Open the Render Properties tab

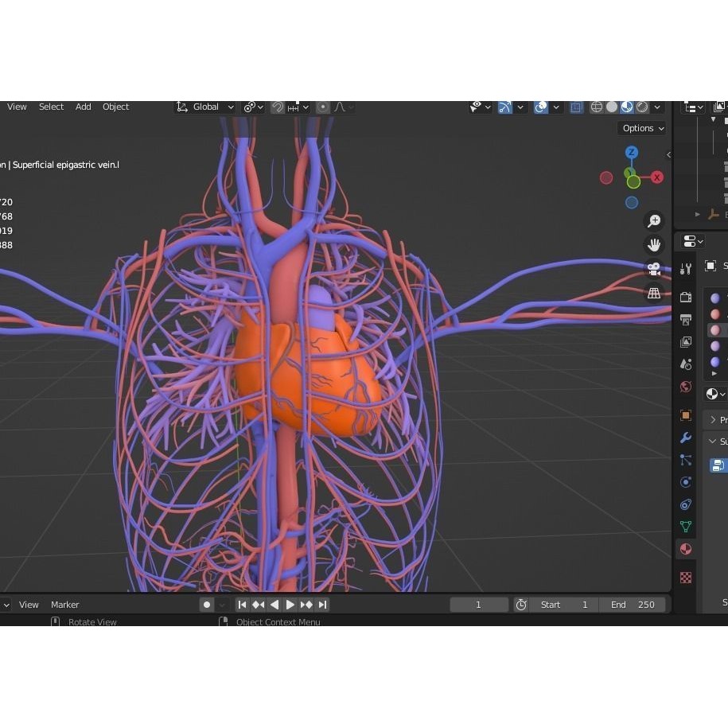tap(685, 295)
